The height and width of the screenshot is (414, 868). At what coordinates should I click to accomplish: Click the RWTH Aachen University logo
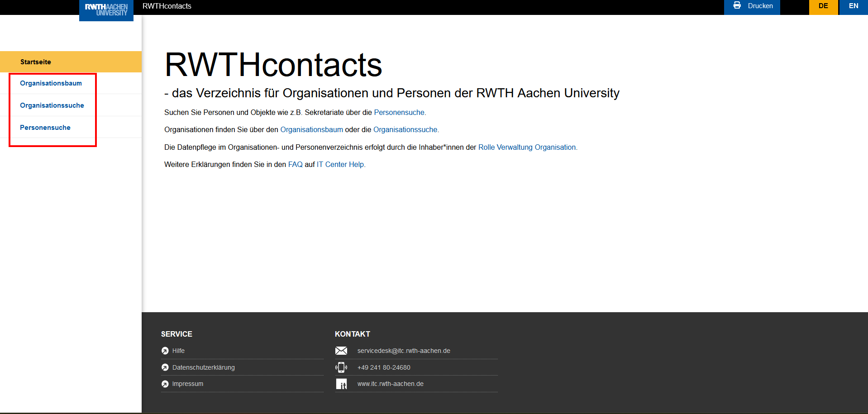coord(106,10)
